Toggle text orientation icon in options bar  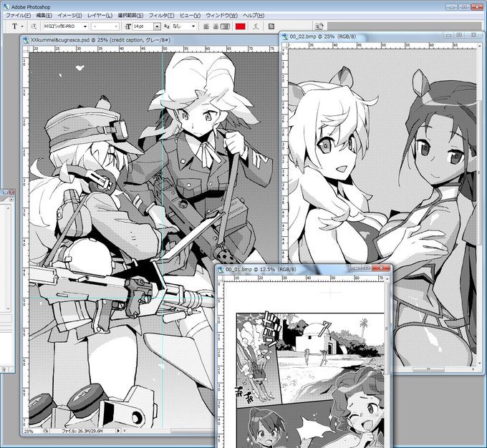pyautogui.click(x=34, y=26)
